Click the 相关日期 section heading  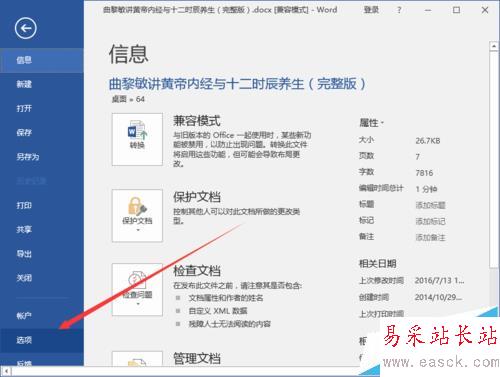(x=377, y=264)
